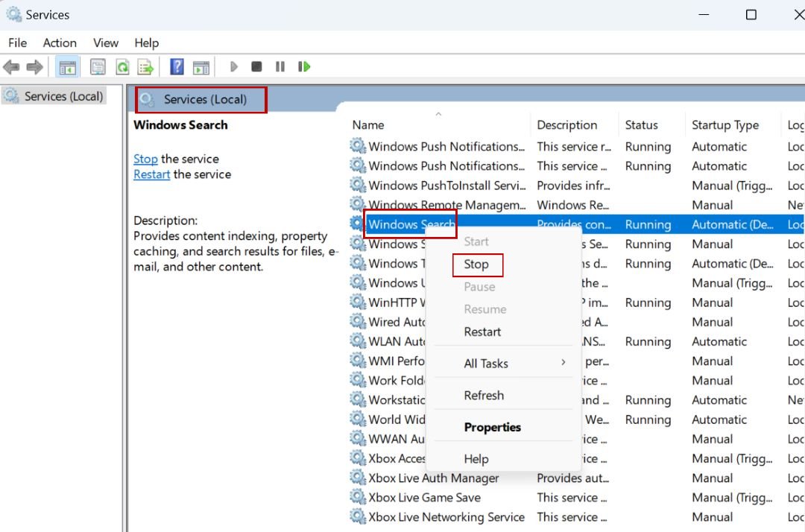Click the Start Service play icon
The image size is (805, 532).
pyautogui.click(x=233, y=66)
